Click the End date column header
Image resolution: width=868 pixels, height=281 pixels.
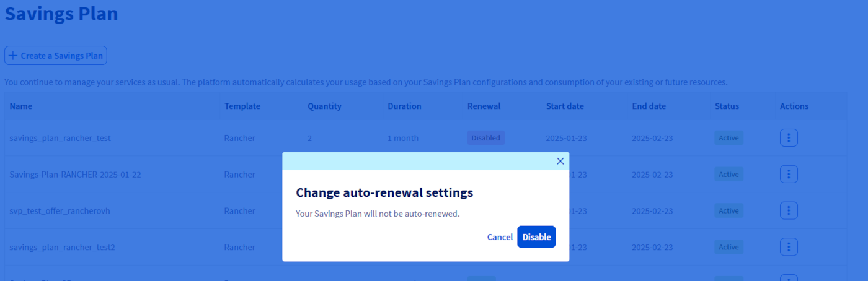click(x=649, y=106)
